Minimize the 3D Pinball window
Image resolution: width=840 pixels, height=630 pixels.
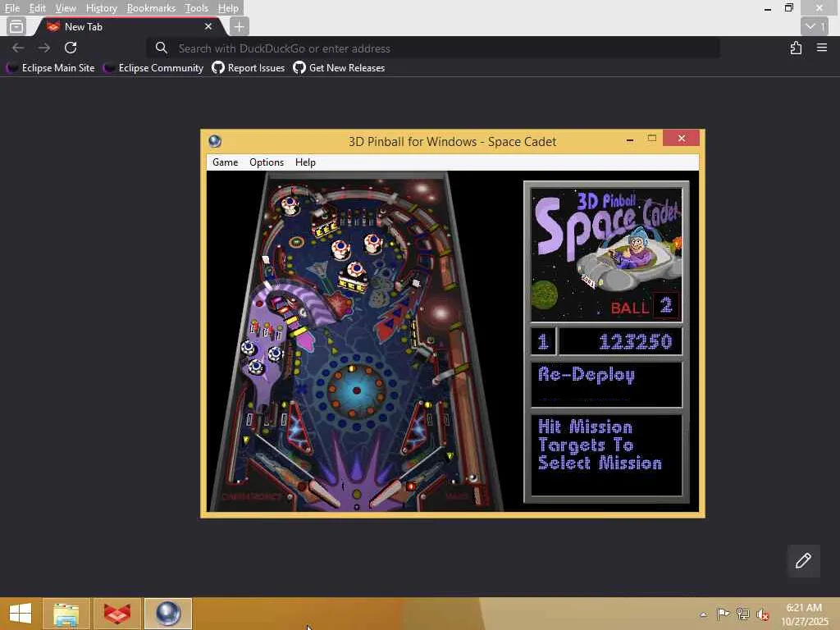click(630, 139)
